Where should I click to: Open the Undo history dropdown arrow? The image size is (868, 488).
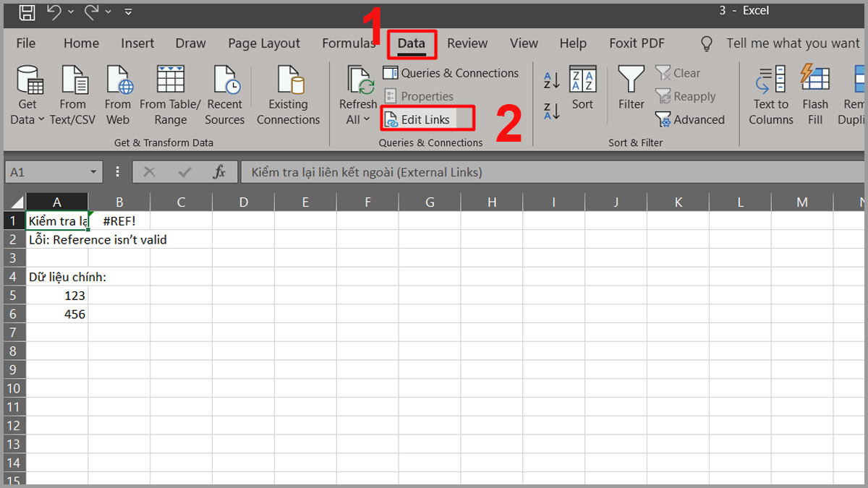71,12
